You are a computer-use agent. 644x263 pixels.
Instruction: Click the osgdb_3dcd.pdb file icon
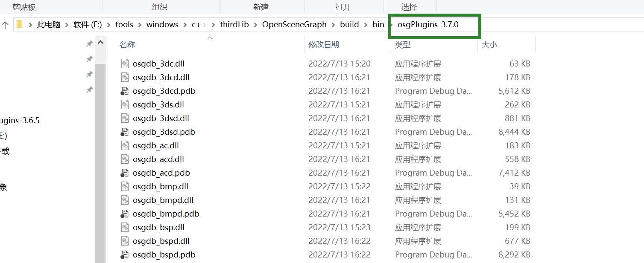pyautogui.click(x=125, y=91)
